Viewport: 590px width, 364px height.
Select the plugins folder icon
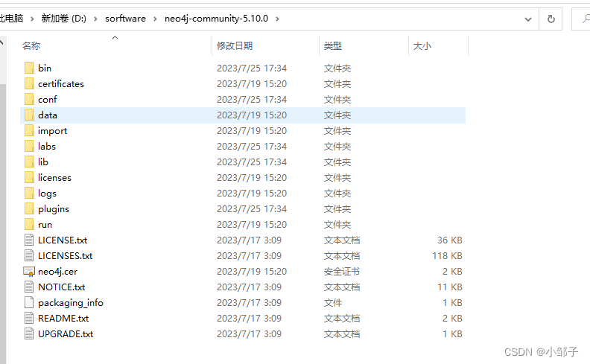(x=29, y=209)
